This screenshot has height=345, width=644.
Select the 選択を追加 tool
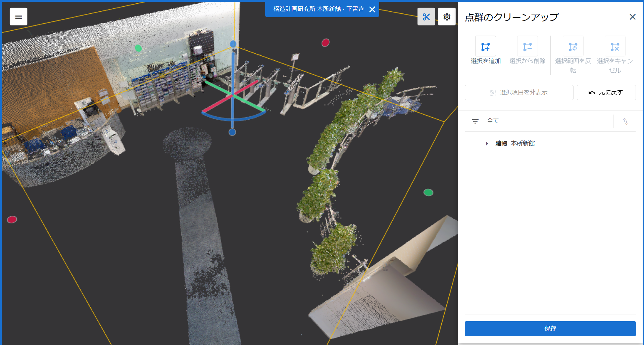[x=486, y=46]
